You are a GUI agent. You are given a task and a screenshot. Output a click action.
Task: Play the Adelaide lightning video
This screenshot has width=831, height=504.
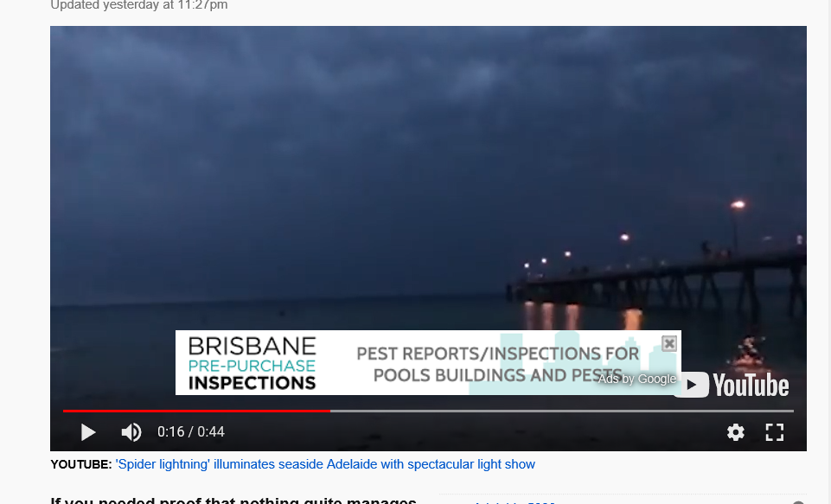[88, 432]
